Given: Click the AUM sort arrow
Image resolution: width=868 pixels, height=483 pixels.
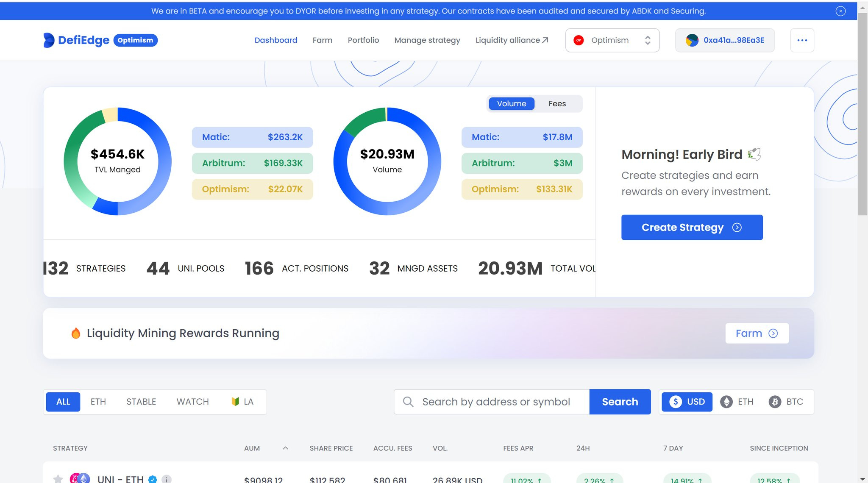Looking at the screenshot, I should 286,448.
